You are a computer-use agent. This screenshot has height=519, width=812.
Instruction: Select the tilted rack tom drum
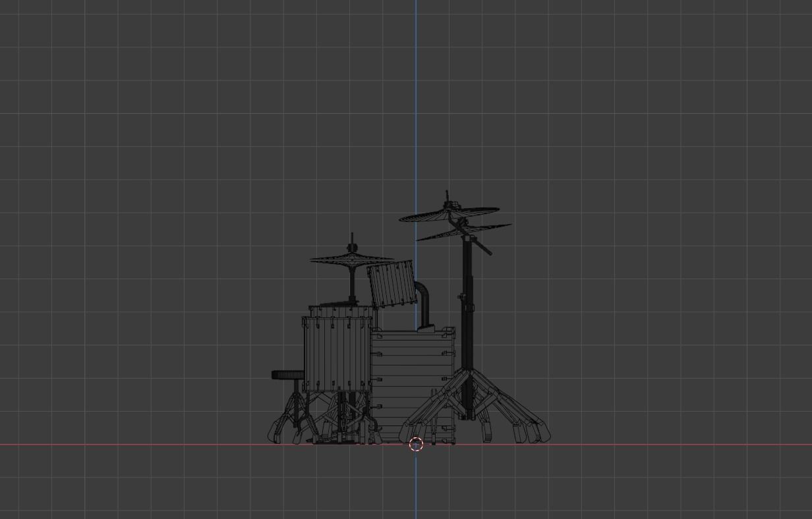pyautogui.click(x=392, y=285)
